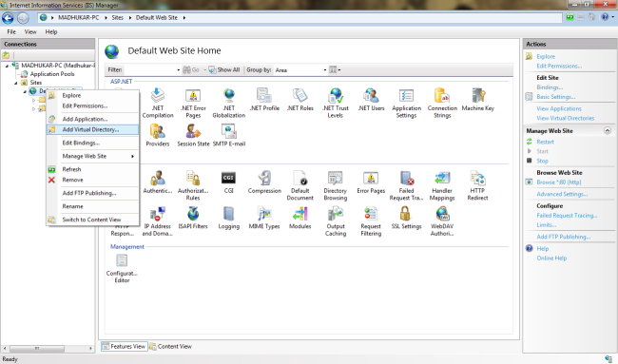Open Directory Browsing feature

(336, 185)
